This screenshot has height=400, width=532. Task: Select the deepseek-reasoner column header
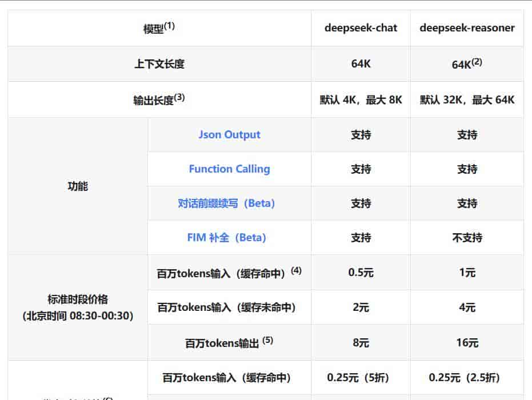tap(467, 28)
